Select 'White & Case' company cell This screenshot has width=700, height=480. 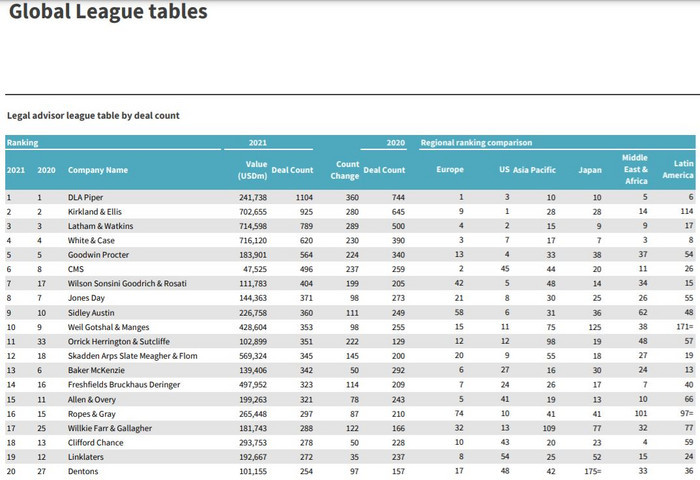coord(91,240)
